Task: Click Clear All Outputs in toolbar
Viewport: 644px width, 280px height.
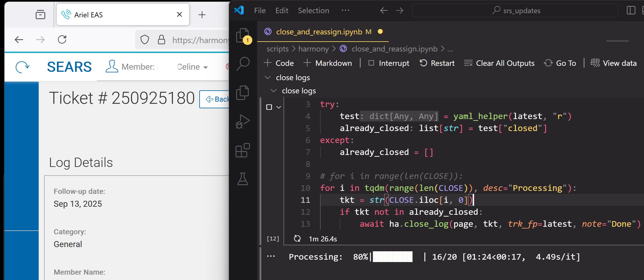Action: coord(499,63)
